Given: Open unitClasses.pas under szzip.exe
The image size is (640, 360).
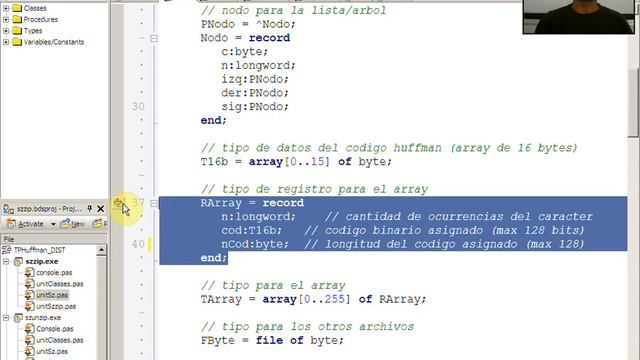Looking at the screenshot, I should [x=60, y=284].
